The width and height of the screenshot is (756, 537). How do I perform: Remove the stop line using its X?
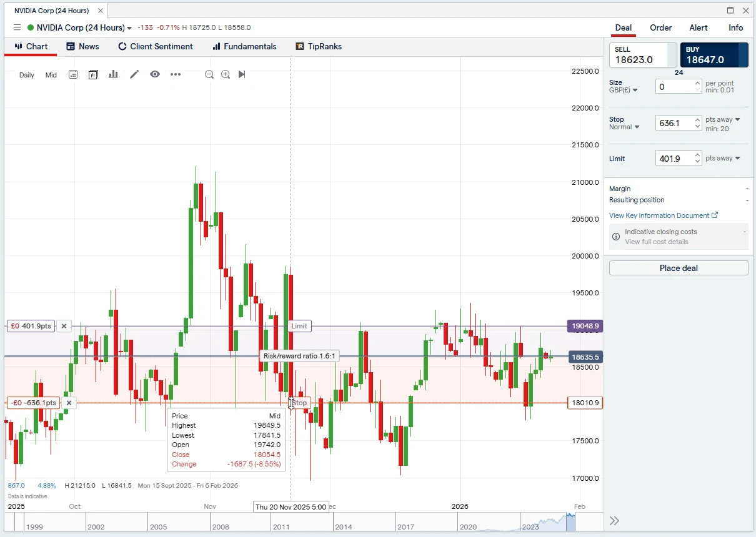pos(69,403)
